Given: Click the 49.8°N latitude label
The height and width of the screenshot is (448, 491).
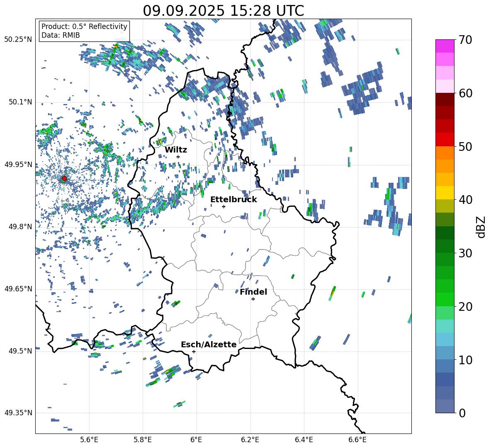Looking at the screenshot, I should pyautogui.click(x=20, y=227).
